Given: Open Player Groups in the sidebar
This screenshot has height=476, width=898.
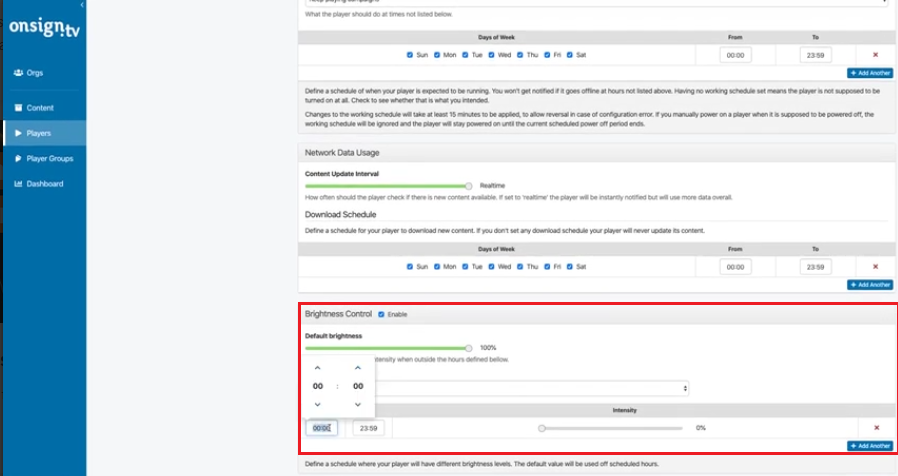Looking at the screenshot, I should [44, 159].
